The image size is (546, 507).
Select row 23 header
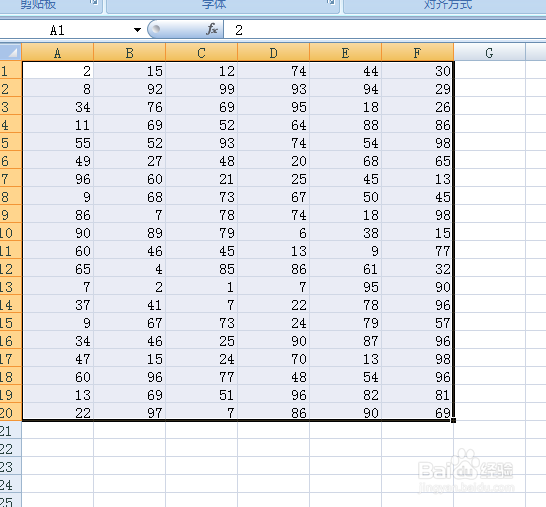10,467
